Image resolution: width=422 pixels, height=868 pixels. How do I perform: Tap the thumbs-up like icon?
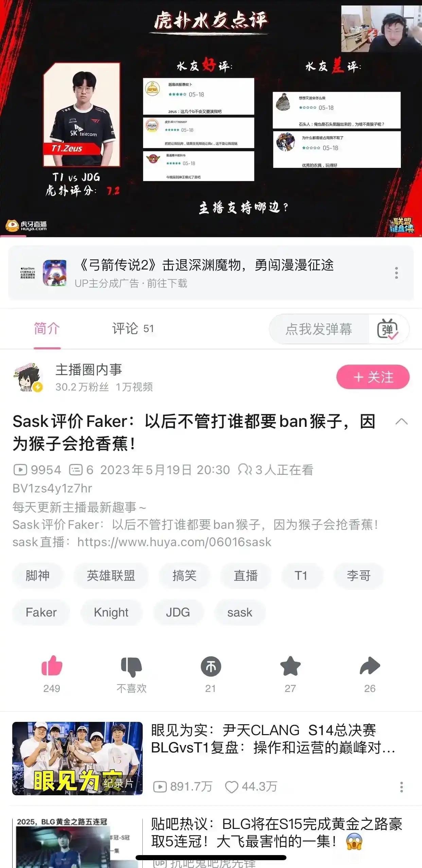click(52, 665)
